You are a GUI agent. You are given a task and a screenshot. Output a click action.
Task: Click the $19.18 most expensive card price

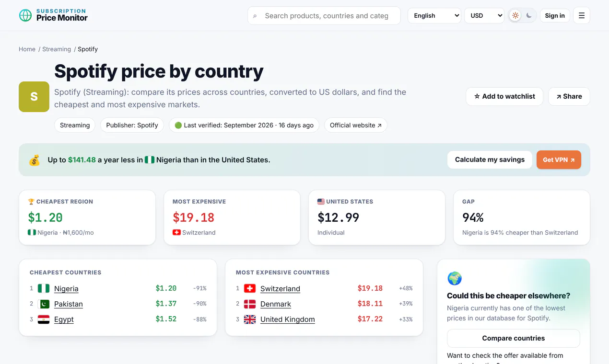[193, 217]
